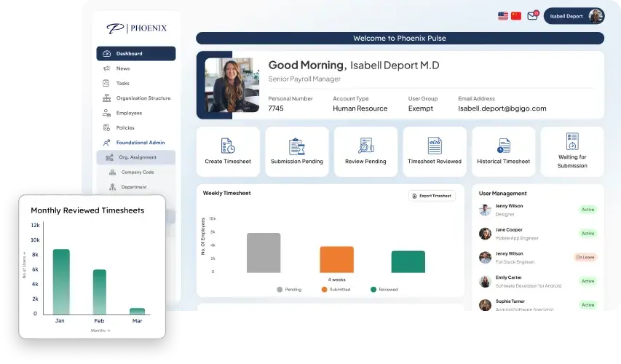Toggle the Submitted legend swatch
The height and width of the screenshot is (364, 621).
pos(325,290)
